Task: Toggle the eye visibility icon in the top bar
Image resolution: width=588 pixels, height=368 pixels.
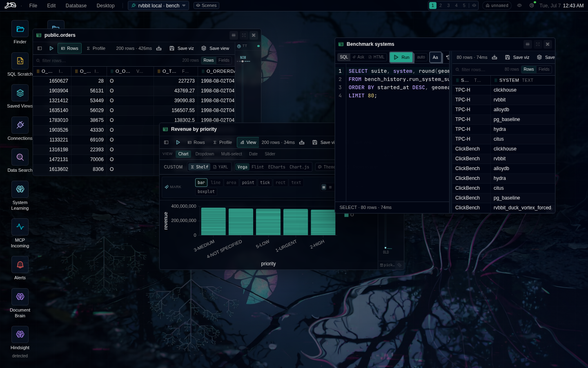Action: (519, 6)
